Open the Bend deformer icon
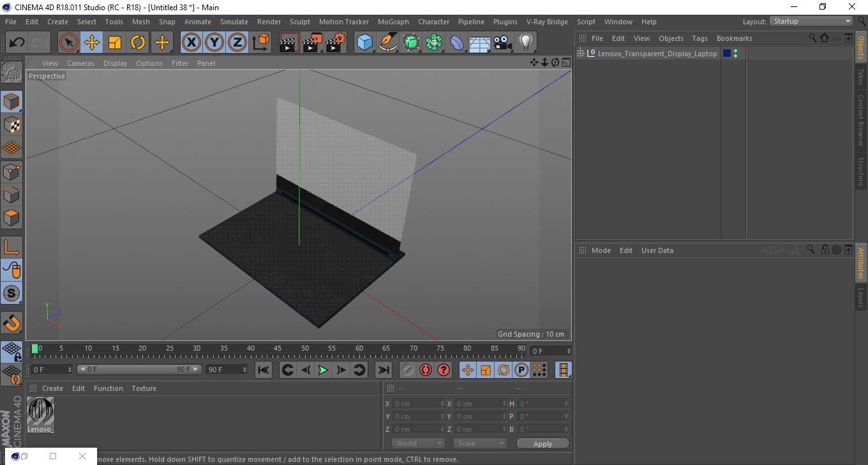 [457, 43]
